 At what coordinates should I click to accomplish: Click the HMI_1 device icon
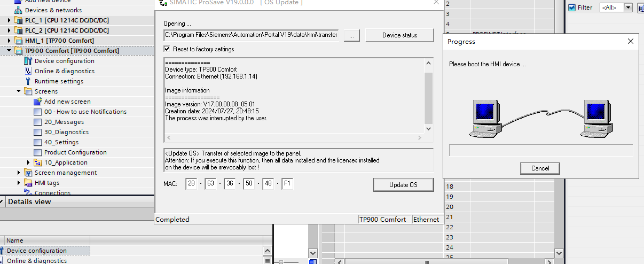click(x=19, y=41)
